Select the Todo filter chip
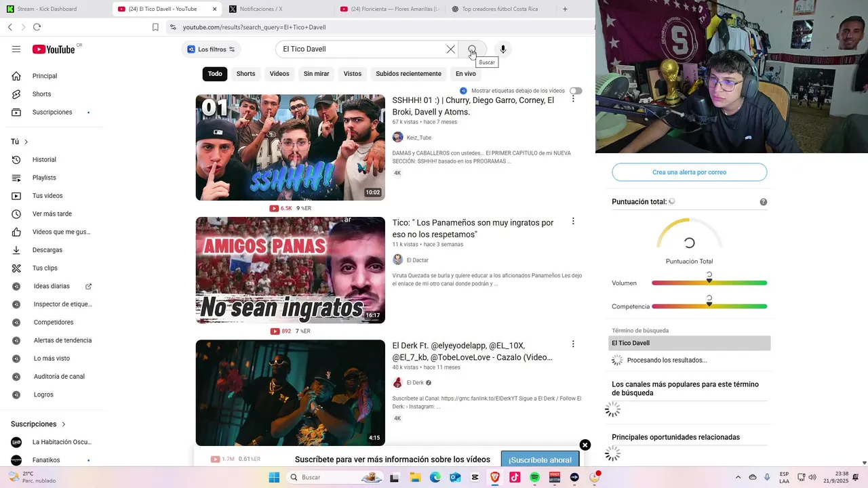The width and height of the screenshot is (868, 488). 215,74
